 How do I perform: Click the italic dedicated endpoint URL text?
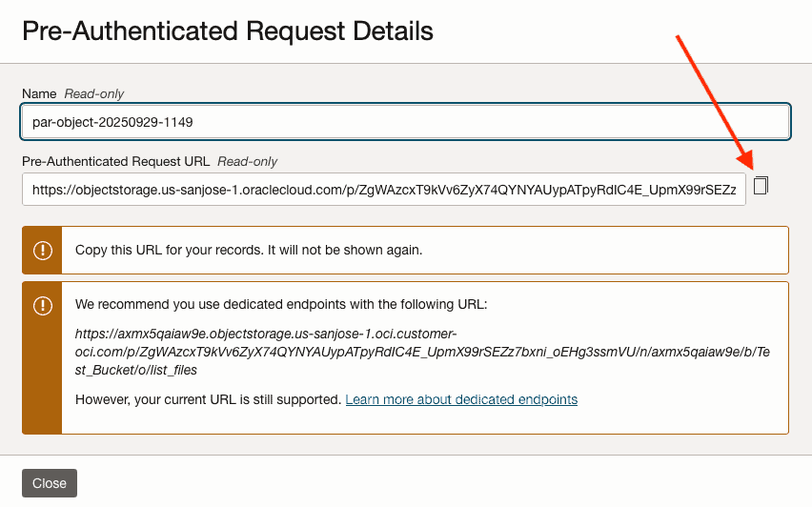click(x=419, y=352)
